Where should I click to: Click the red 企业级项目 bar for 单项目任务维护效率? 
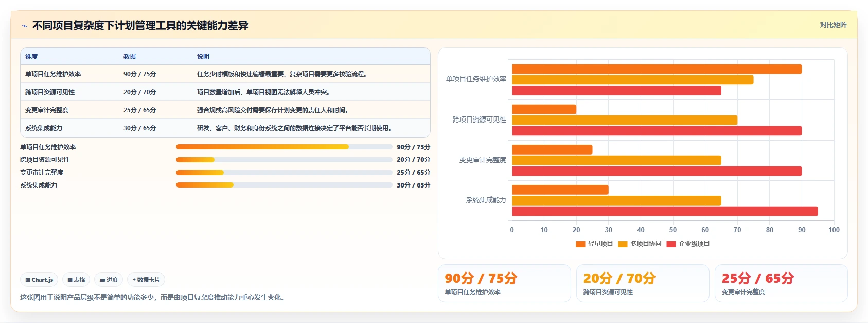pyautogui.click(x=616, y=91)
